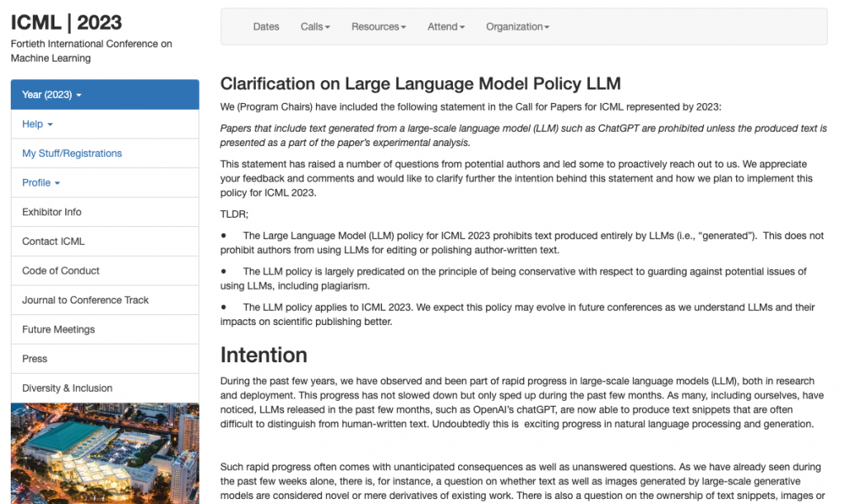The image size is (845, 504).
Task: Open the Help dropdown in sidebar
Action: click(105, 124)
